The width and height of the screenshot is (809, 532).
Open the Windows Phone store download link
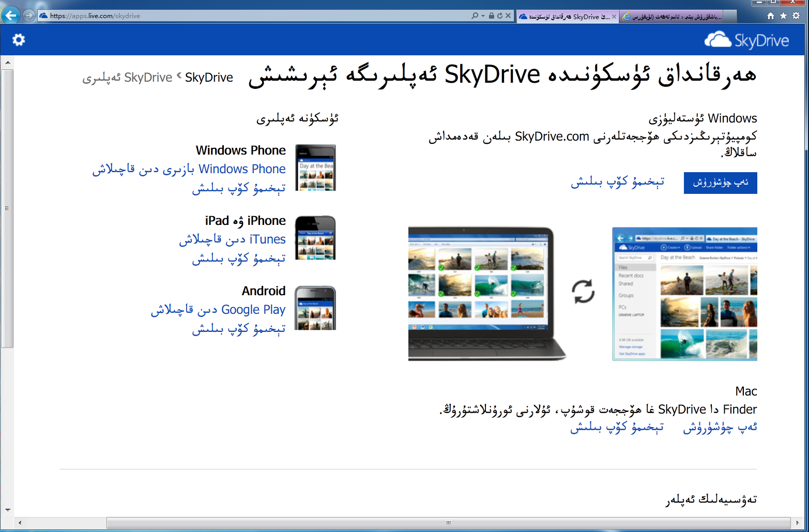(x=189, y=169)
